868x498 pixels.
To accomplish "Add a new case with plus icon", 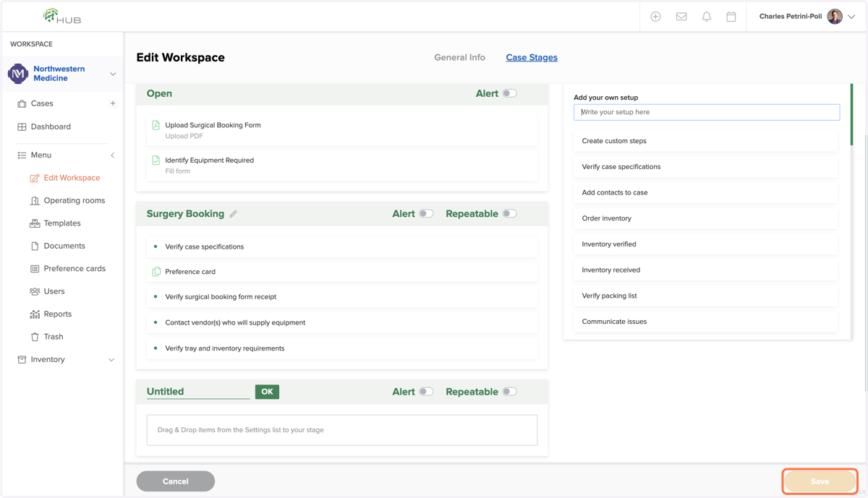I will tap(113, 103).
